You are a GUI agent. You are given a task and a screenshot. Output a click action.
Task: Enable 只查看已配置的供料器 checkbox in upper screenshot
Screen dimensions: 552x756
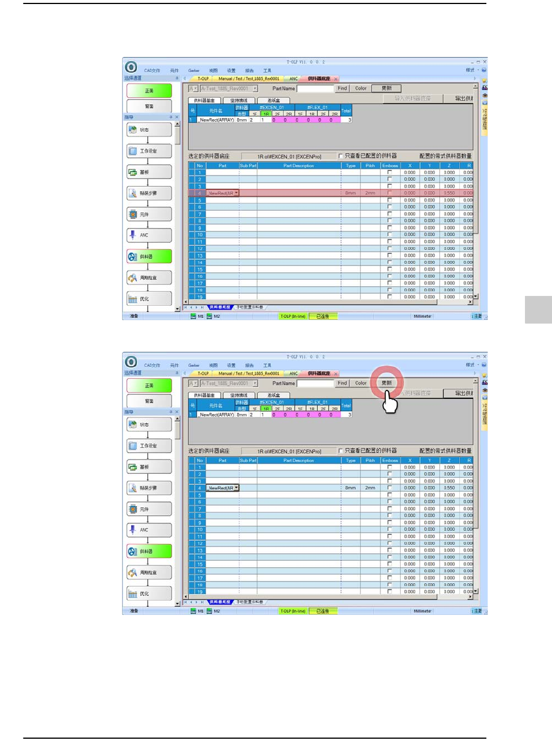[x=341, y=156]
